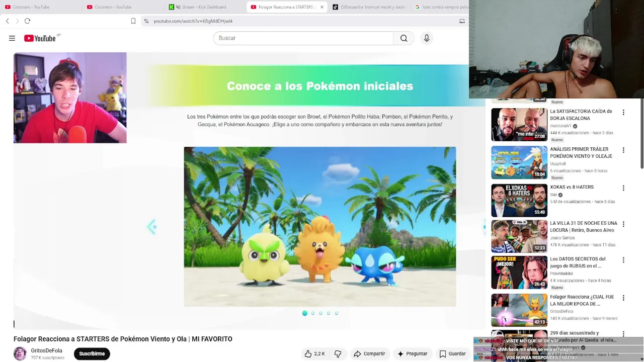Open options for CUAL FUE LA MEJOR EPOCA video
This screenshot has height=362, width=644.
pyautogui.click(x=623, y=298)
